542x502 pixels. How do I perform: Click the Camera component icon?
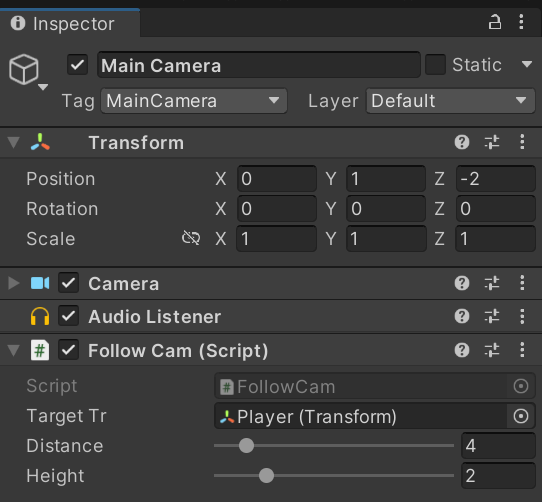point(40,283)
